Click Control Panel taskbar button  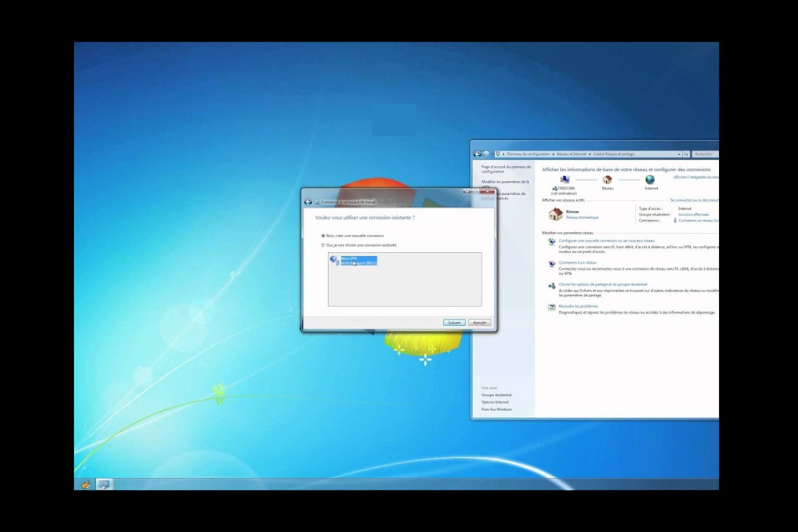pyautogui.click(x=104, y=484)
